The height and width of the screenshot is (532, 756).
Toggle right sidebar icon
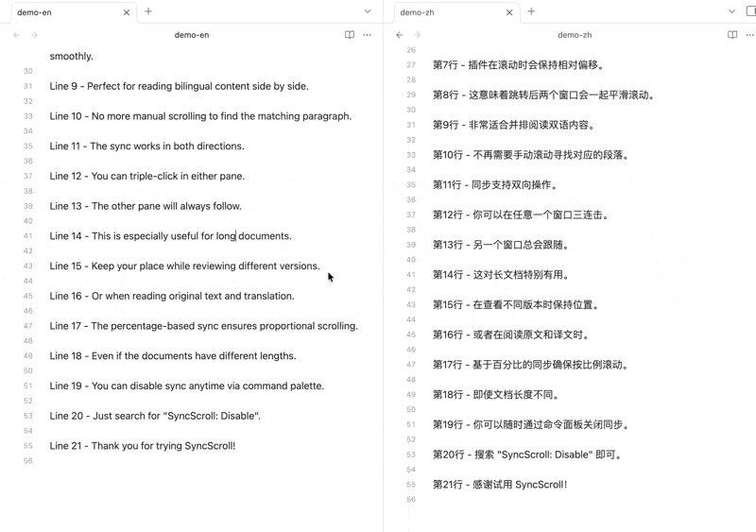(x=751, y=11)
